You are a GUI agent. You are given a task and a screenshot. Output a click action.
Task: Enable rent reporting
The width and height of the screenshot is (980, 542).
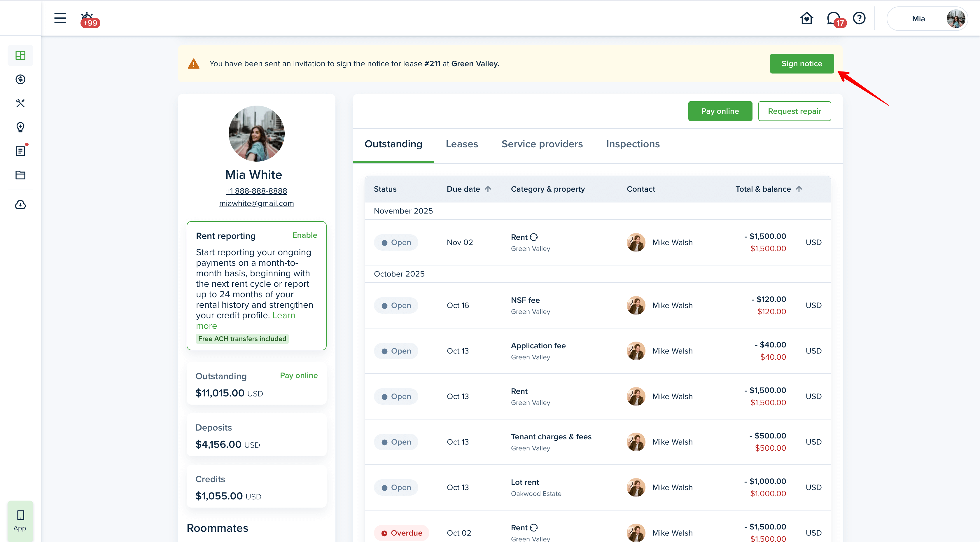304,235
